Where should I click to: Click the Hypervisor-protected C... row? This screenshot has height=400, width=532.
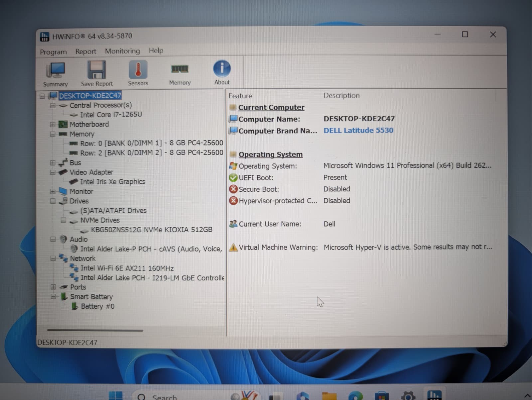pyautogui.click(x=361, y=201)
